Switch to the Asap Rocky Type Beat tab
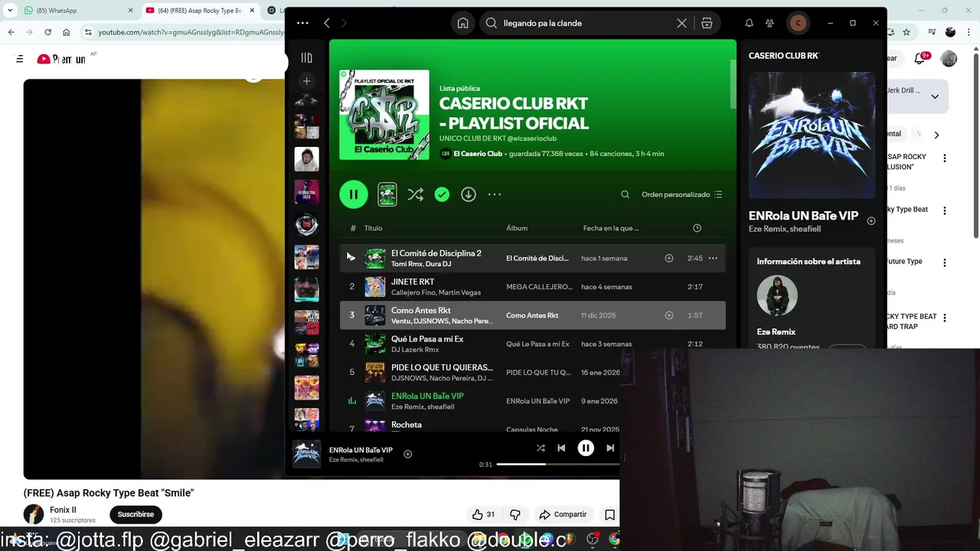This screenshot has width=980, height=551. [x=199, y=11]
